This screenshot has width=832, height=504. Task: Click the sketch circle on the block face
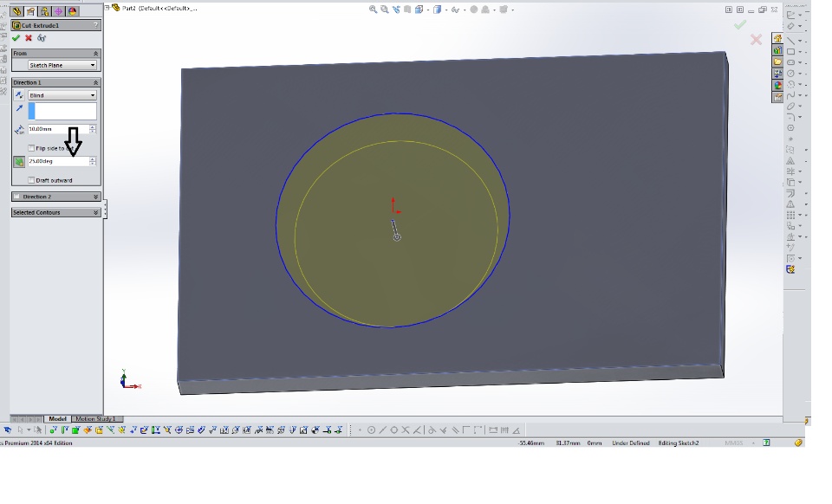coord(393,220)
